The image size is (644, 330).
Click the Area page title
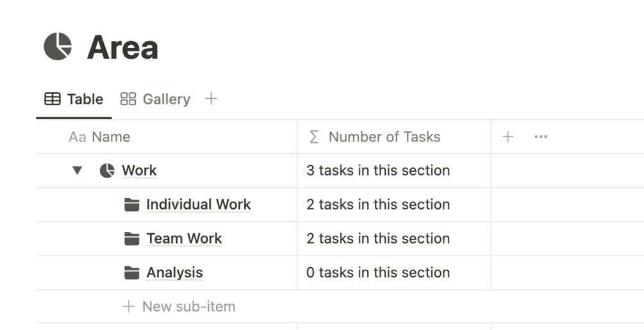coord(122,47)
